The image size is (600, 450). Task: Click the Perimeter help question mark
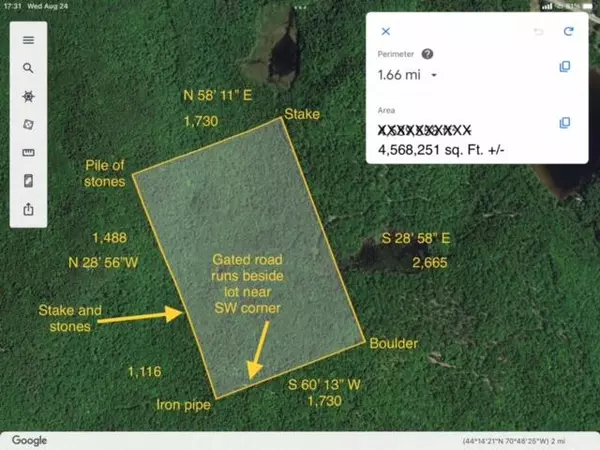[x=428, y=54]
